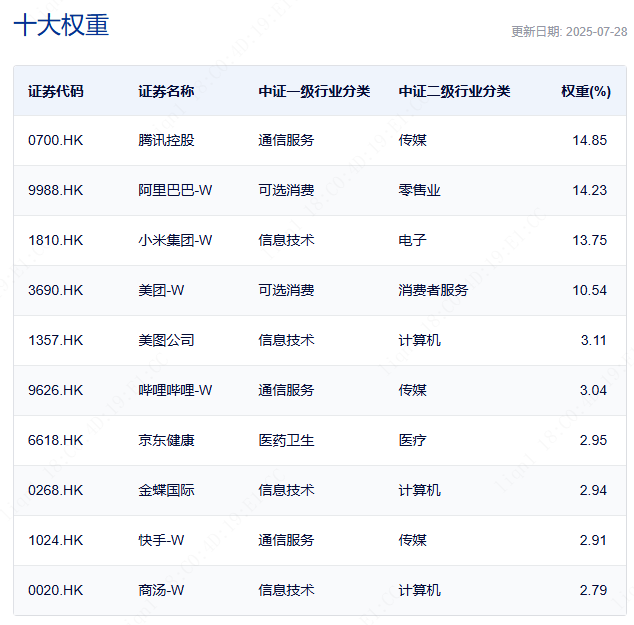This screenshot has height=625, width=634.
Task: Select stock code 0020.HK
Action: click(x=55, y=590)
